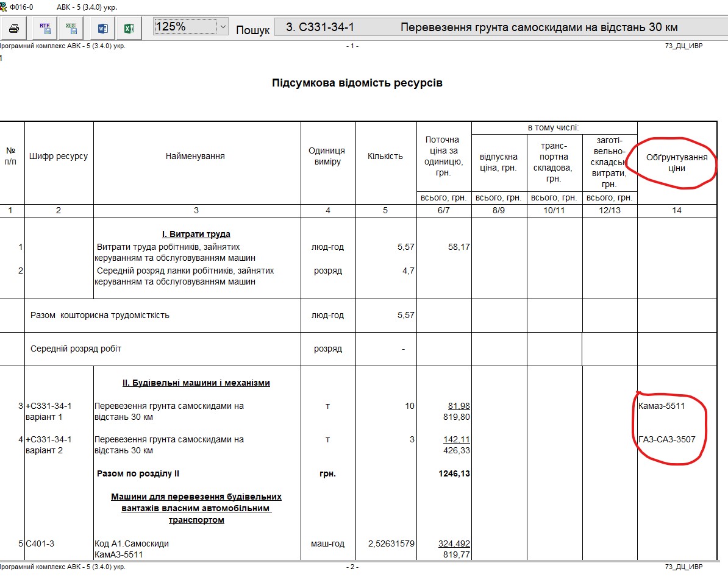The height and width of the screenshot is (577, 728).
Task: Click the 125% zoom level field
Action: pos(185,26)
